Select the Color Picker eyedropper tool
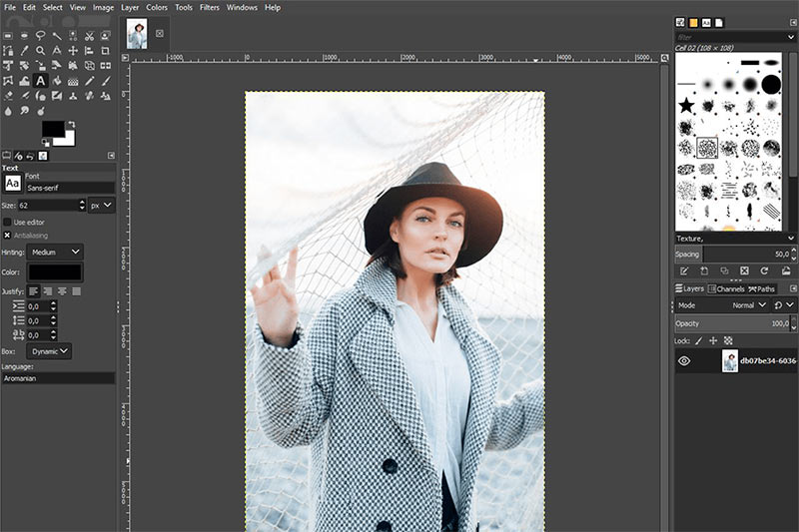The width and height of the screenshot is (799, 532). click(x=24, y=50)
